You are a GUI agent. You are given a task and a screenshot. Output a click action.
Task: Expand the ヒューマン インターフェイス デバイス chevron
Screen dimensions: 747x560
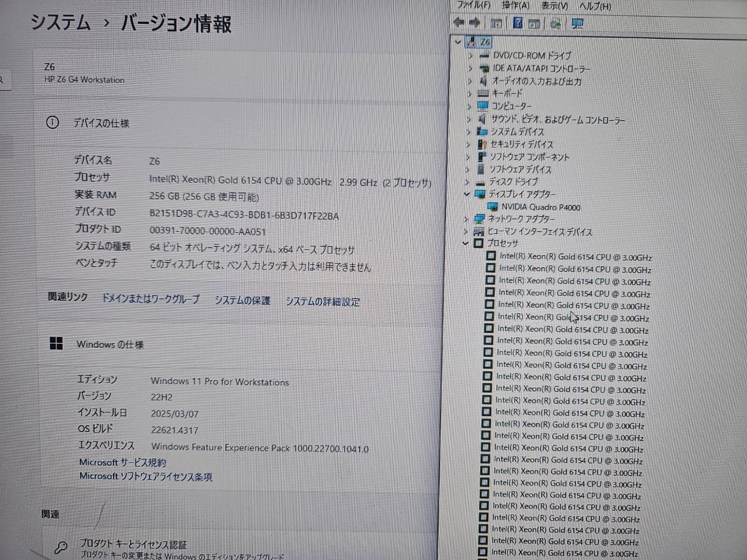(465, 231)
